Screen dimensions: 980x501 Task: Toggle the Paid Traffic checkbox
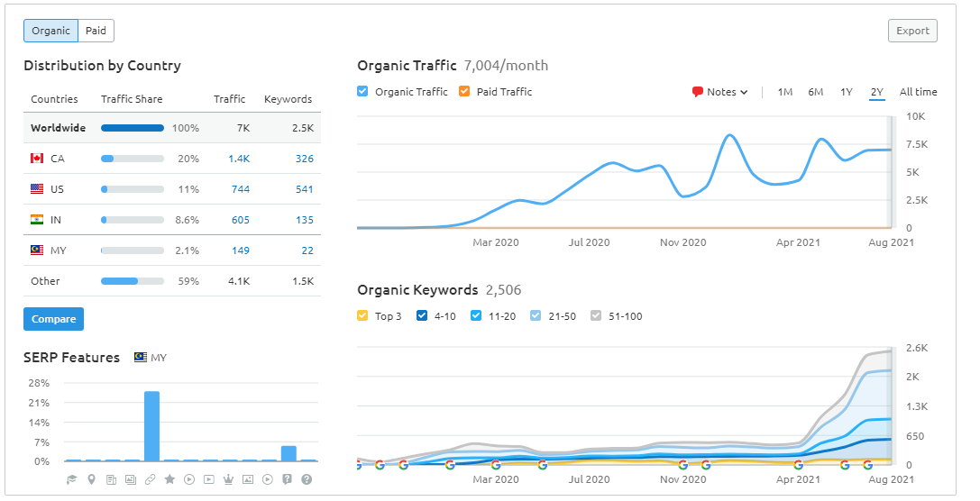coord(464,92)
